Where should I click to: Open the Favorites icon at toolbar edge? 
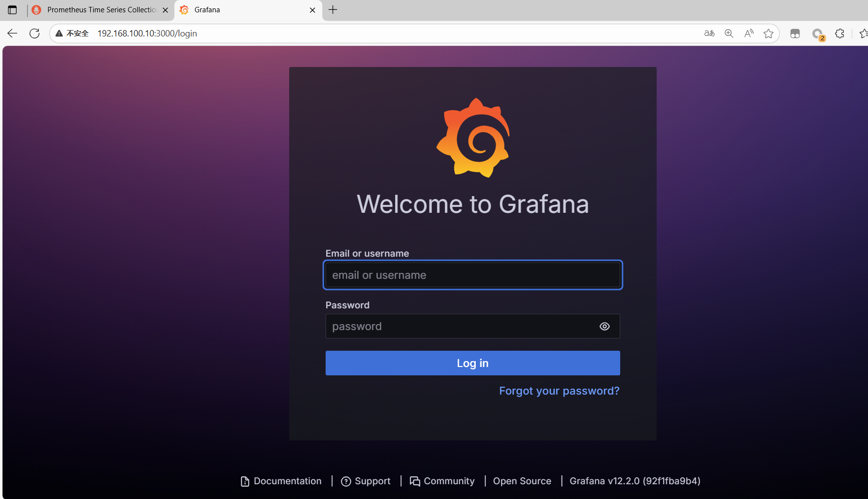coord(863,33)
